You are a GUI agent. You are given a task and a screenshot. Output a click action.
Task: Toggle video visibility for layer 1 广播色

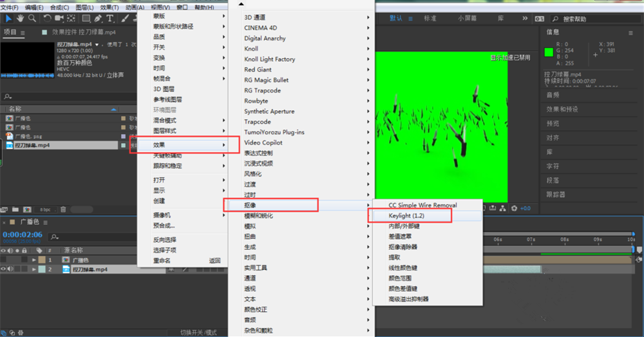[x=3, y=260]
